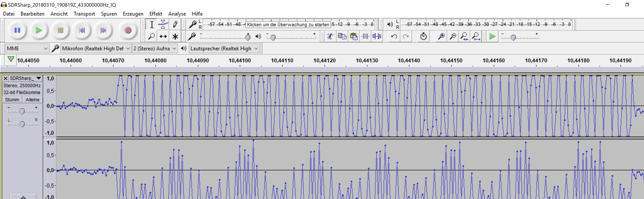Select the Multi-Tool asterisk icon
644x199 pixels.
click(x=175, y=37)
